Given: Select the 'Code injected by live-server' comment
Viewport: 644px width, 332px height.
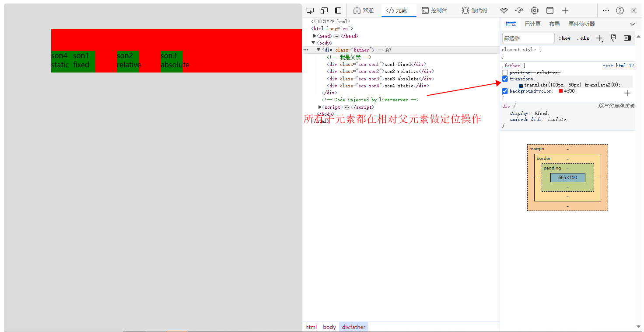Looking at the screenshot, I should (370, 100).
